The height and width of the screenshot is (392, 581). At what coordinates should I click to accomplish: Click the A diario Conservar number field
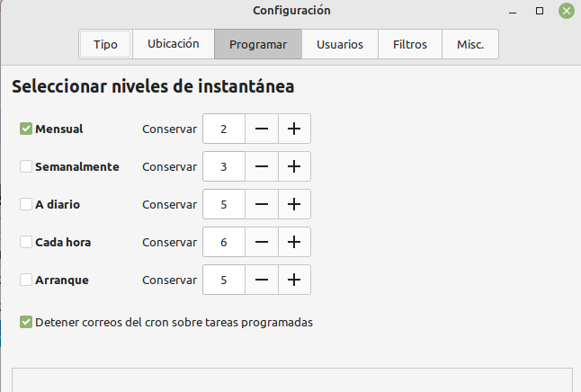[224, 204]
